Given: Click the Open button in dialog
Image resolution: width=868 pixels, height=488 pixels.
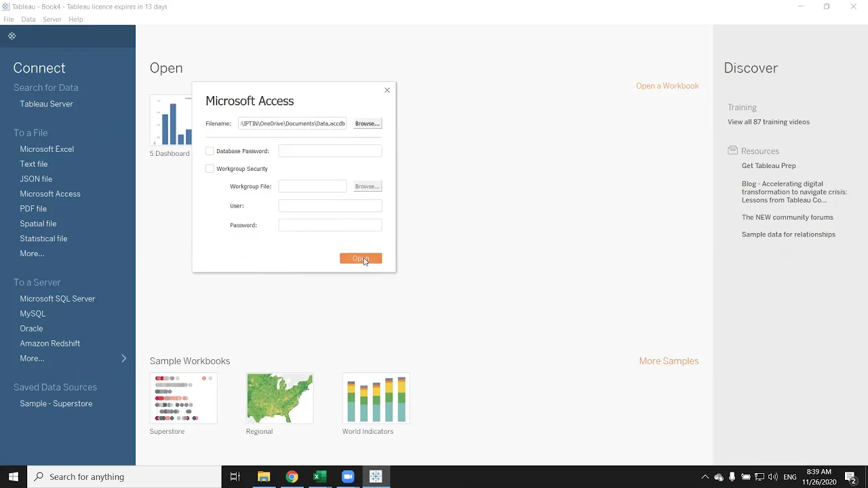Looking at the screenshot, I should click(361, 258).
